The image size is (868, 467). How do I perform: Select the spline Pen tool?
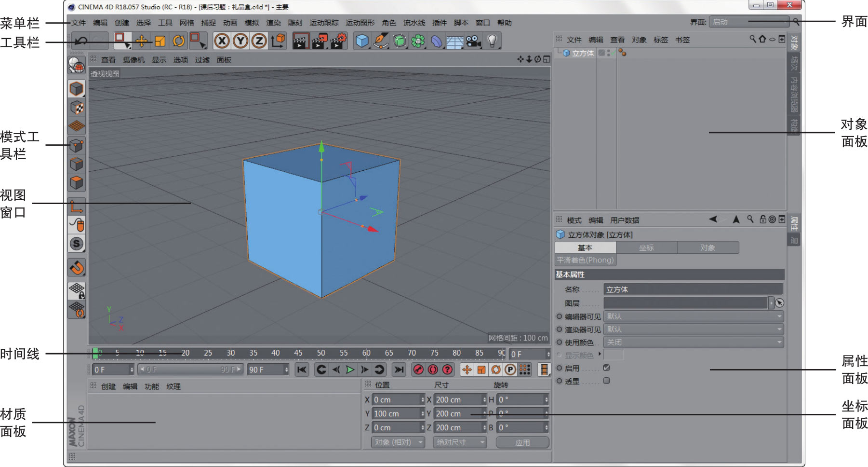pyautogui.click(x=381, y=41)
